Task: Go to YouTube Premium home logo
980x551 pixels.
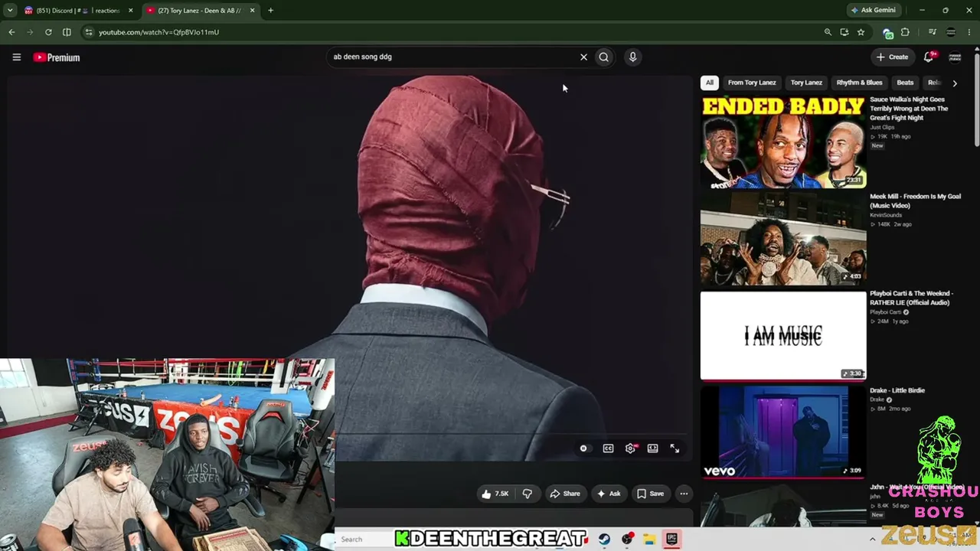Action: pos(57,57)
